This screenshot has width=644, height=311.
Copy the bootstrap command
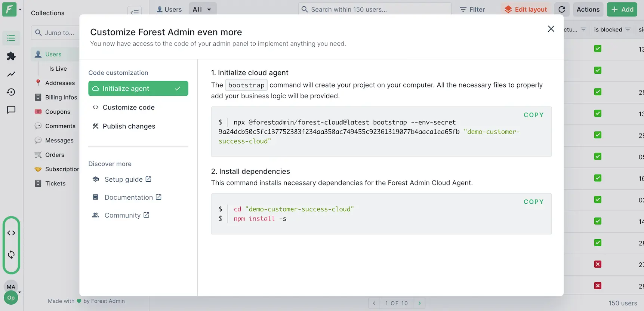pos(533,115)
